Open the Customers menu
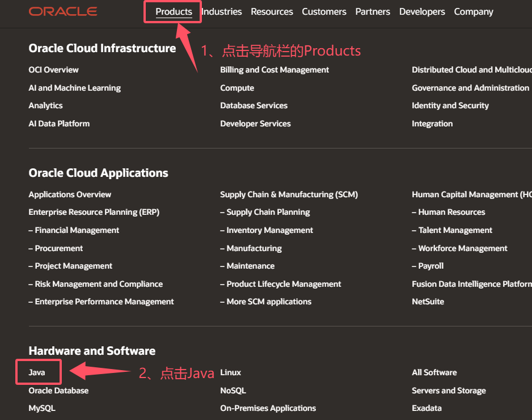Screen dimensions: 532x420 coord(324,11)
